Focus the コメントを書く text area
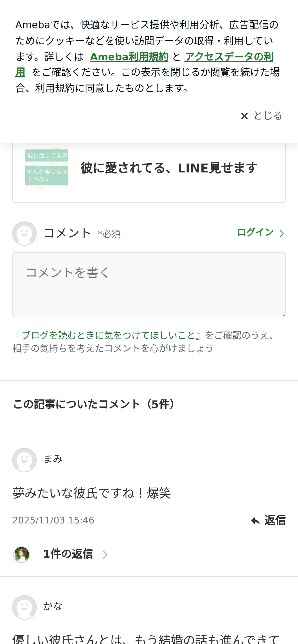This screenshot has height=644, width=298. (x=149, y=285)
